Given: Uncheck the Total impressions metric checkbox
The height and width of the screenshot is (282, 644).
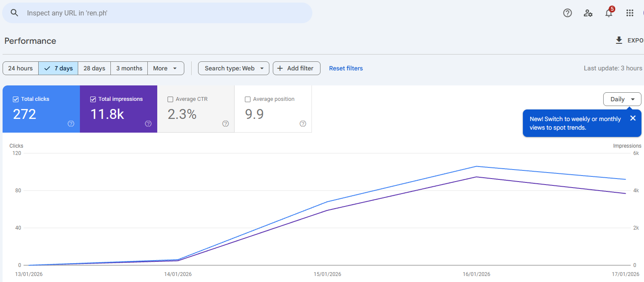Looking at the screenshot, I should 93,99.
